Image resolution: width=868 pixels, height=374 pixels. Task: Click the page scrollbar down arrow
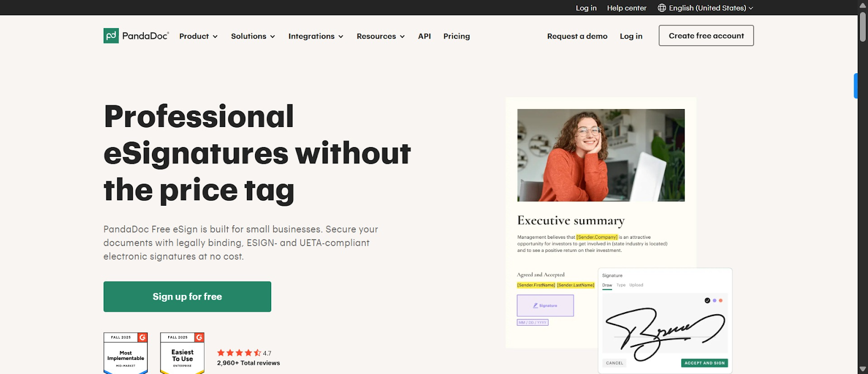(863, 369)
